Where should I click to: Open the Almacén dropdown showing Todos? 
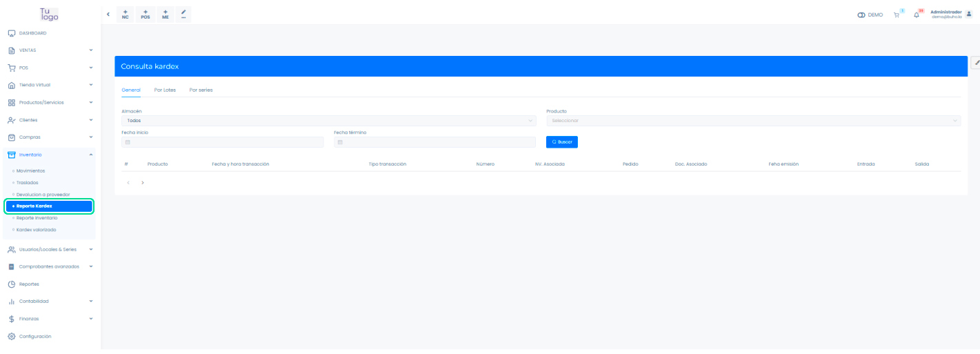click(x=328, y=121)
